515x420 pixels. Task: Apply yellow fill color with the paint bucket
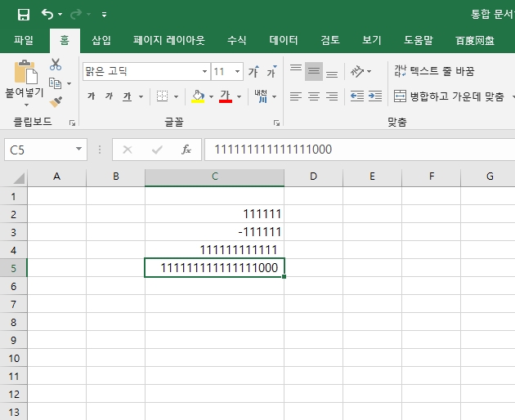coord(198,96)
